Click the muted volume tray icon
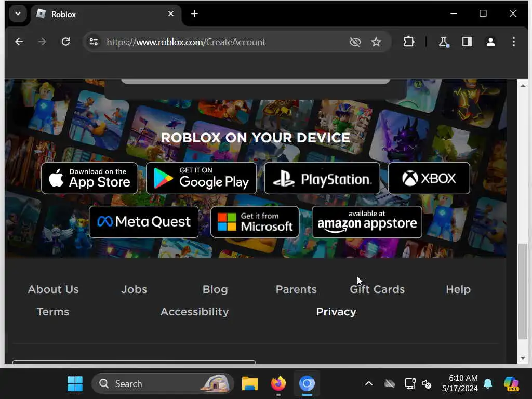The height and width of the screenshot is (399, 532). 427,384
